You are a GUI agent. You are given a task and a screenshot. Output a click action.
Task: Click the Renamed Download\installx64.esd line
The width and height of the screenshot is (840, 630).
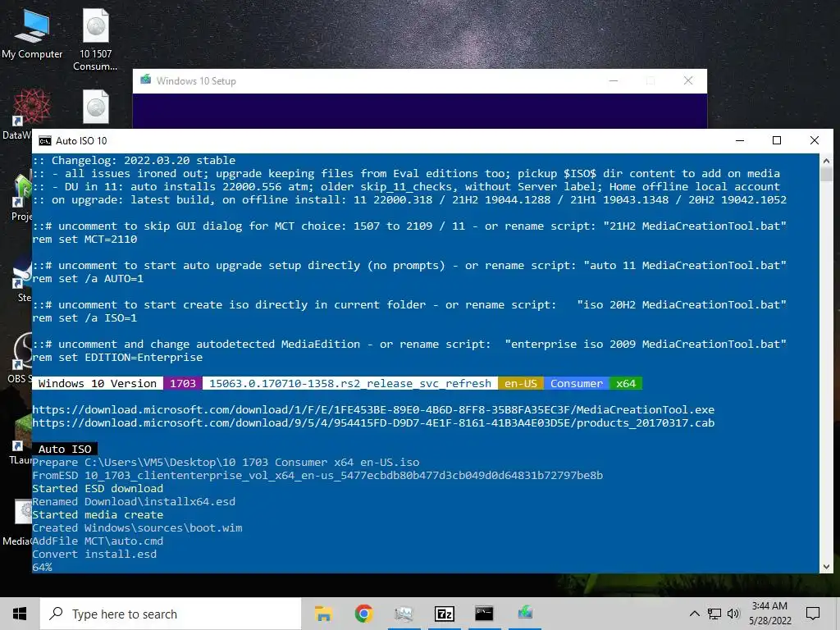[134, 501]
